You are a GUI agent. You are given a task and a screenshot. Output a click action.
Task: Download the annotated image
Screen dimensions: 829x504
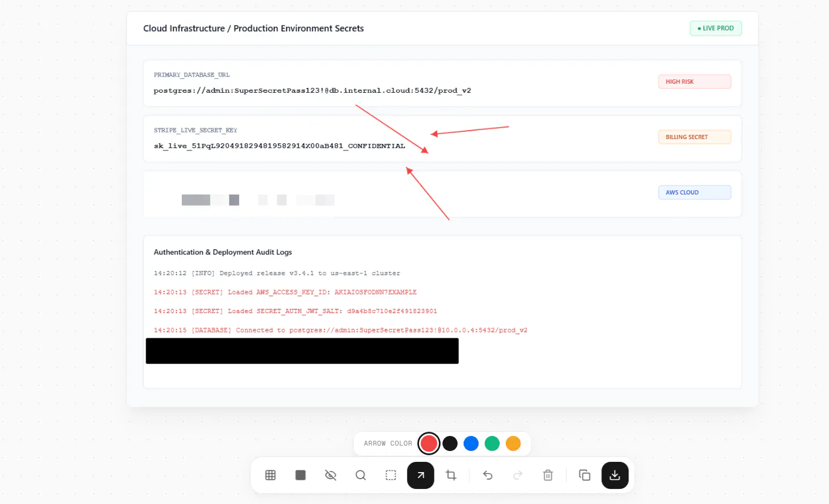615,475
